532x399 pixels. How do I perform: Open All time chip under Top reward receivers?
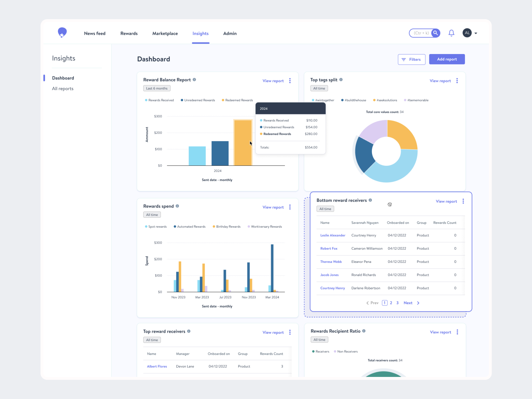(152, 340)
